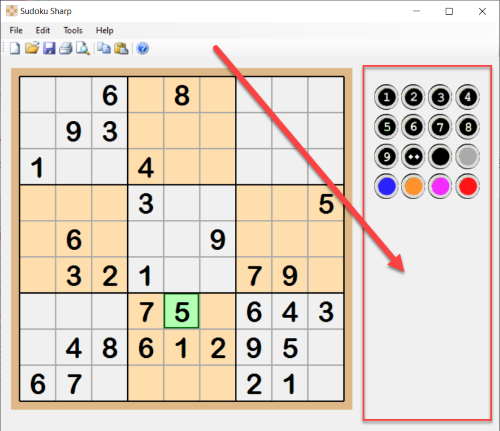Choose the orange color circle
The height and width of the screenshot is (431, 500).
(x=413, y=186)
